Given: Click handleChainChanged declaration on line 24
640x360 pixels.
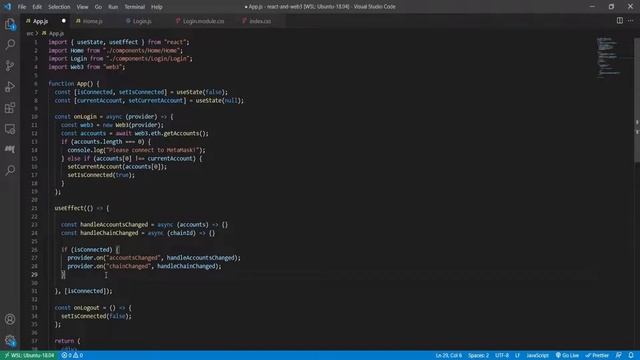Looking at the screenshot, I should [x=109, y=233].
